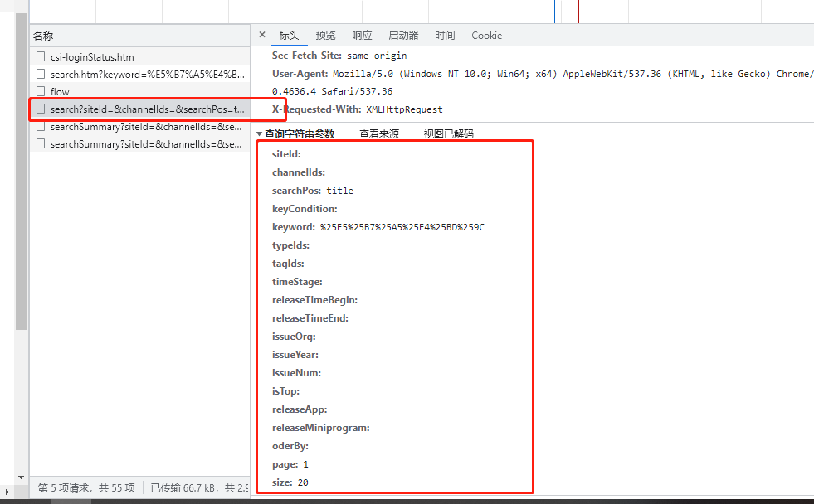The width and height of the screenshot is (814, 504).
Task: Click the left vertical scrollbar thumb
Action: [21, 172]
